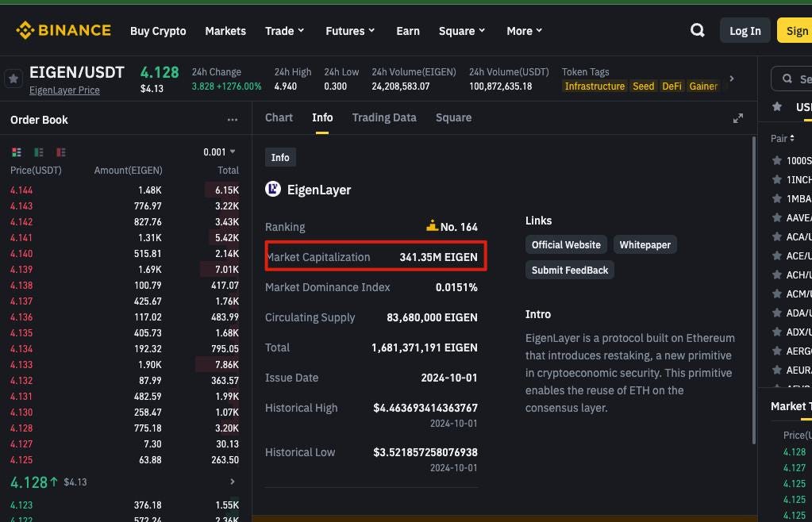Star the ACE pair row
Viewport: 812px width, 522px height.
tap(777, 255)
